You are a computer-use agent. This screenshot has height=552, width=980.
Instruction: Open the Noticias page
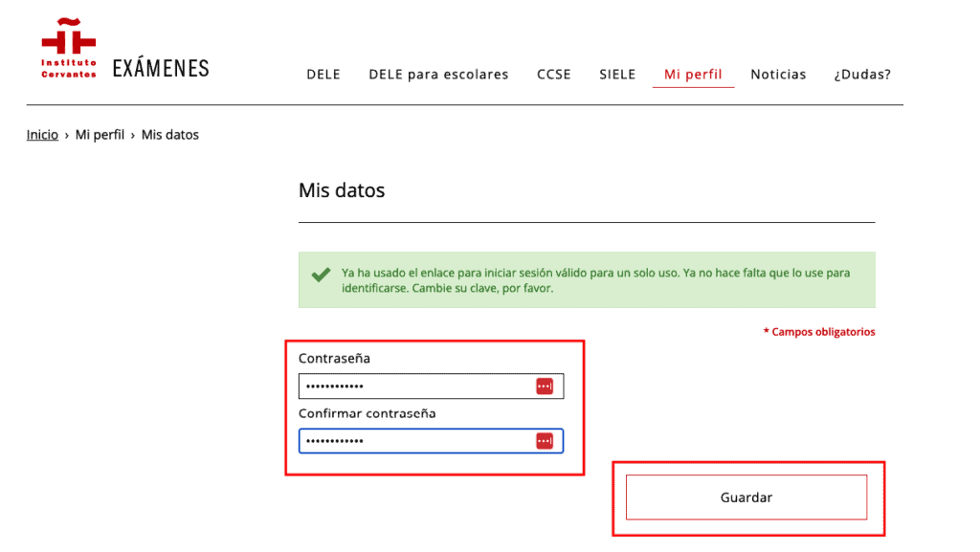click(778, 75)
